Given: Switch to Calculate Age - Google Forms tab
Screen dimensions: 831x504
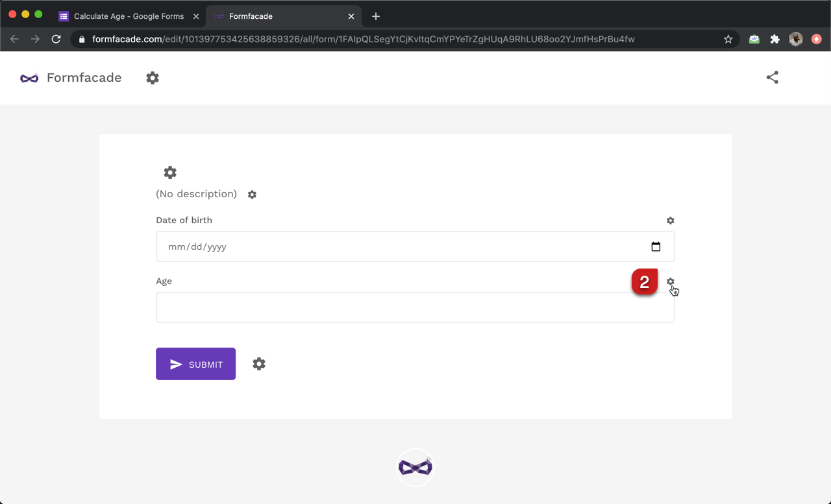Looking at the screenshot, I should click(x=128, y=16).
